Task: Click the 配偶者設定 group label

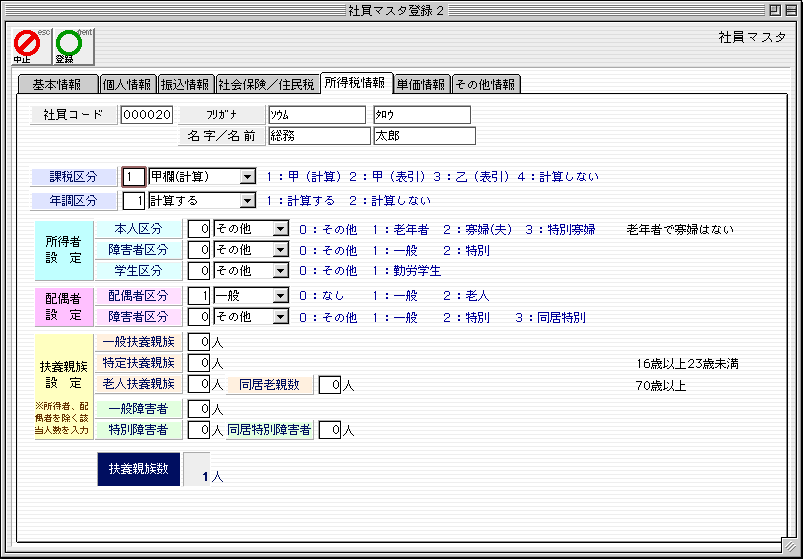Action: pos(64,307)
